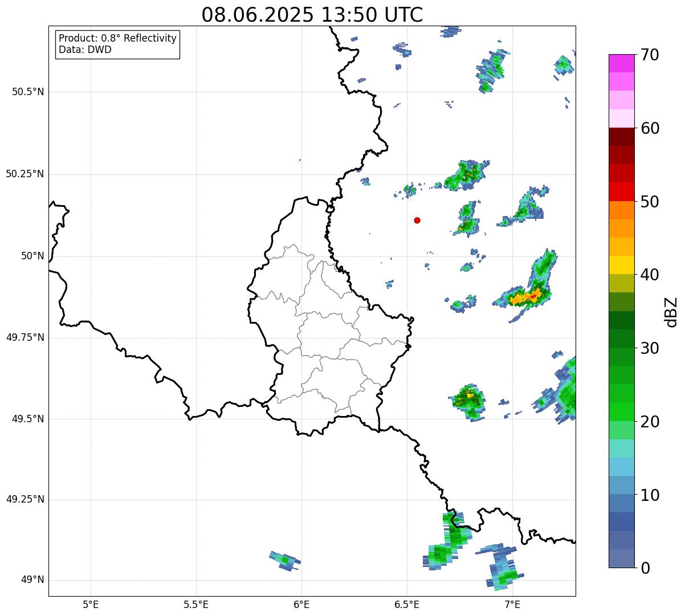Click the "6.5°E" longitude label
Viewport: 685px width, 616px height.
[407, 604]
